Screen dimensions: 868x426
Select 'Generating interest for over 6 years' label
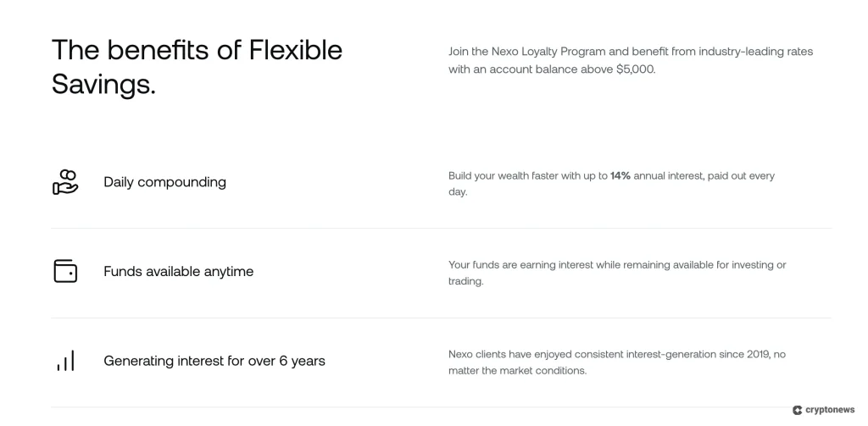(x=214, y=361)
